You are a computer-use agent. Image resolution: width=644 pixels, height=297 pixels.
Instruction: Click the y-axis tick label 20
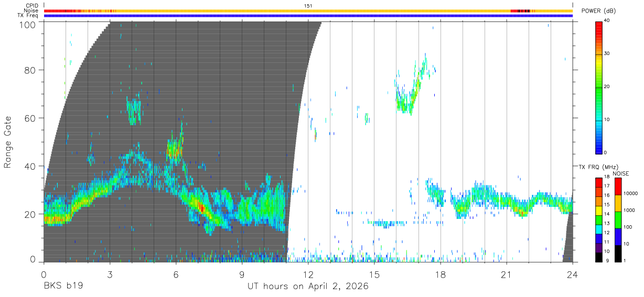click(30, 214)
